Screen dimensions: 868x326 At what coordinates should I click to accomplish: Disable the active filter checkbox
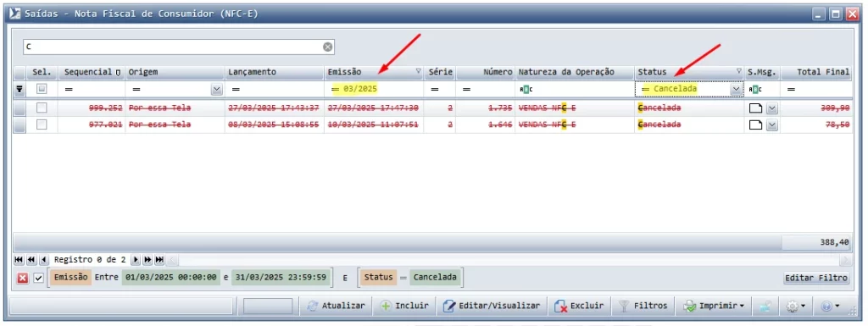click(x=38, y=279)
